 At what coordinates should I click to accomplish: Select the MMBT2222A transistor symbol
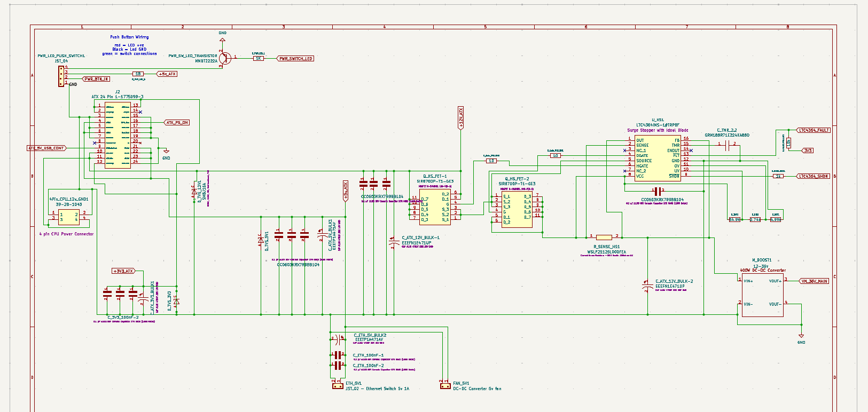[225, 58]
